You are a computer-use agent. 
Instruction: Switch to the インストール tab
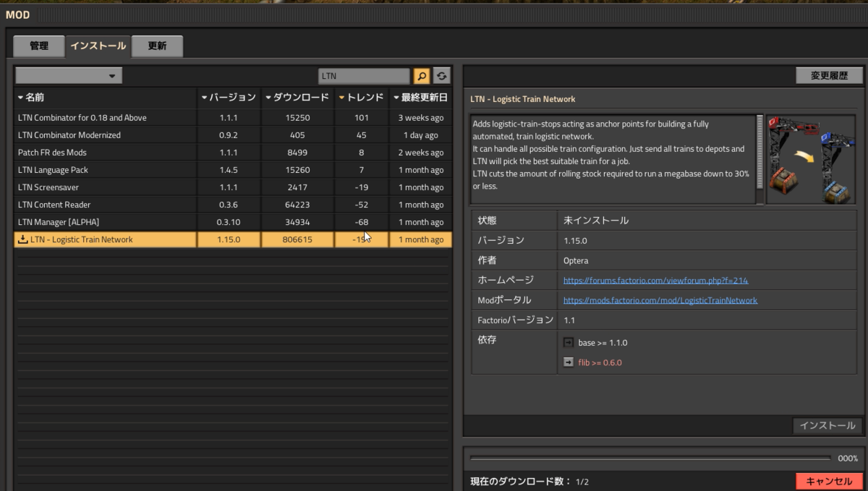coord(98,46)
